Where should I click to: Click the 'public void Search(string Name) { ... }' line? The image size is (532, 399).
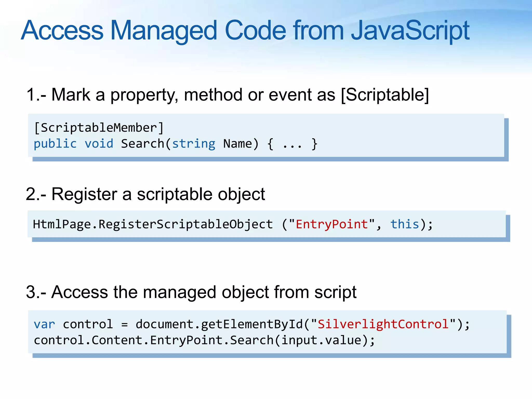[x=176, y=144]
